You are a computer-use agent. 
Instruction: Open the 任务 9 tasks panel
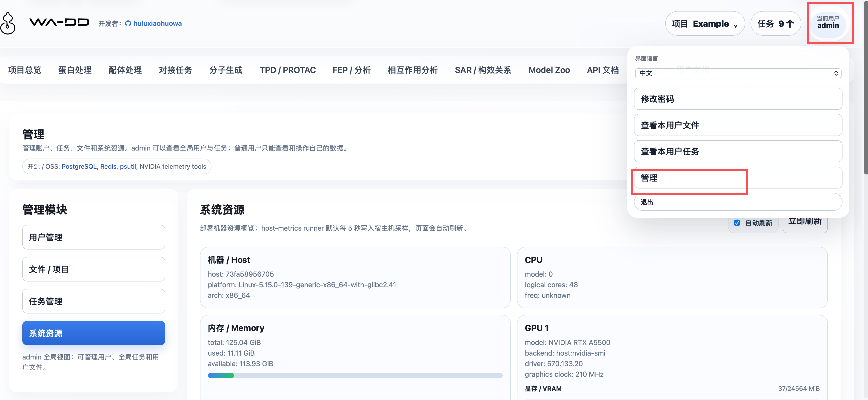776,24
